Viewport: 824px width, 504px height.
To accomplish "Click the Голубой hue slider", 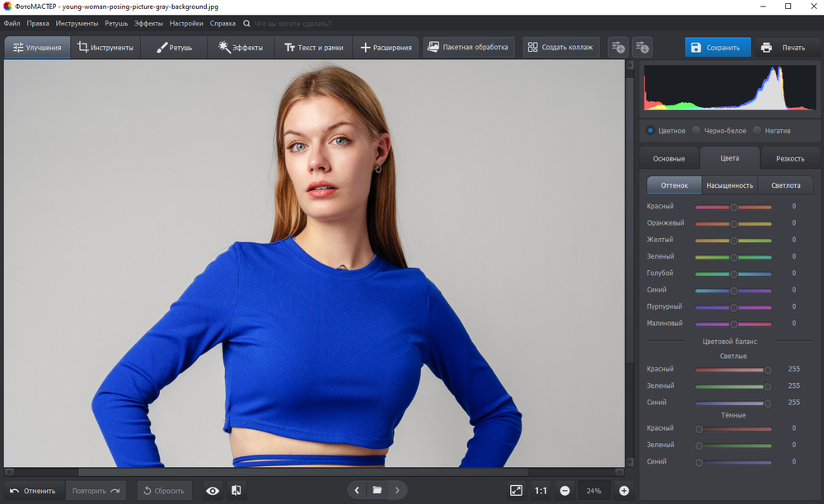I will tap(733, 274).
